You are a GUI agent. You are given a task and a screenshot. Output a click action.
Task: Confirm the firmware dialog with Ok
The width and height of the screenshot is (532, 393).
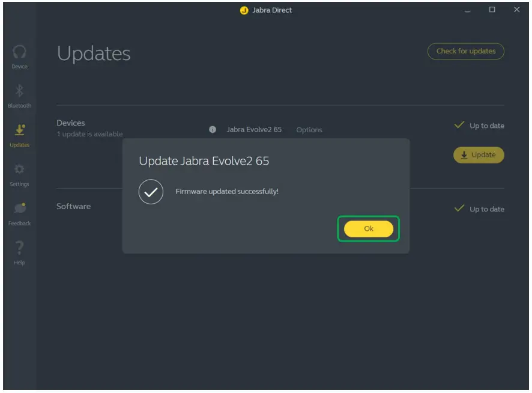point(369,228)
